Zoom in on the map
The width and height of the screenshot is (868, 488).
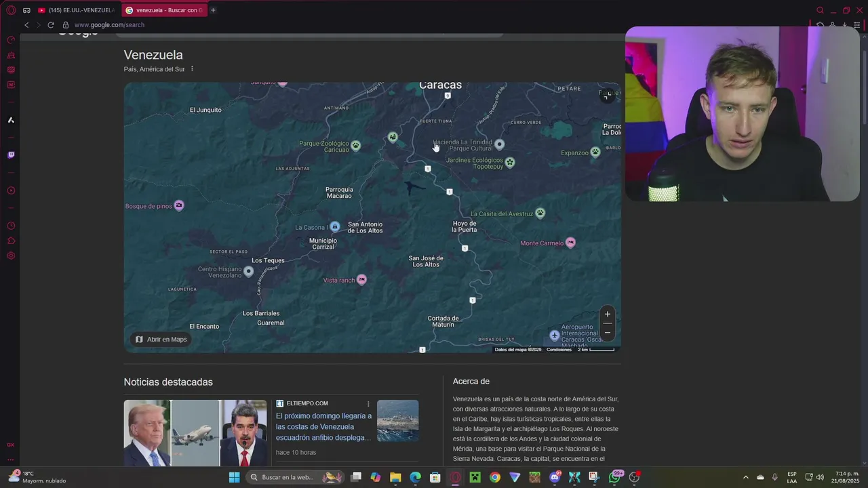(x=608, y=314)
